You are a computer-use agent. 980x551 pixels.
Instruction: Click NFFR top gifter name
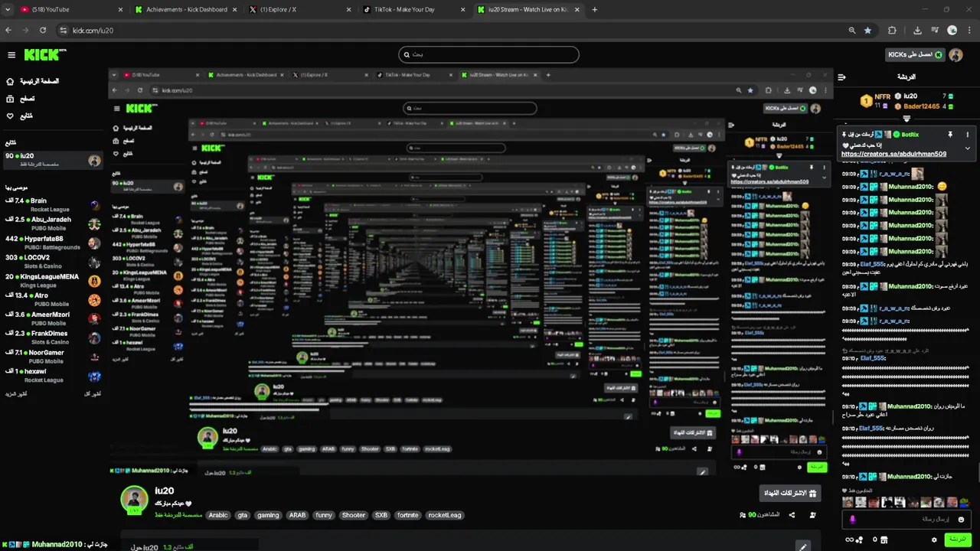pos(882,97)
